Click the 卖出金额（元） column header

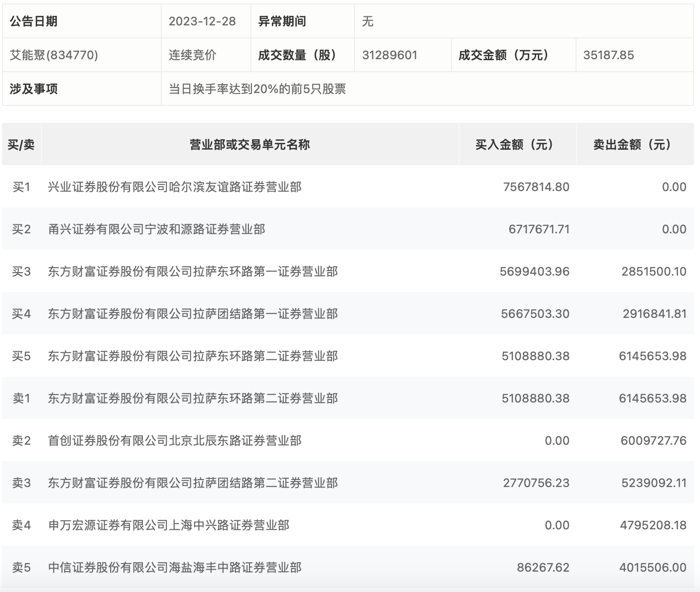pyautogui.click(x=635, y=144)
